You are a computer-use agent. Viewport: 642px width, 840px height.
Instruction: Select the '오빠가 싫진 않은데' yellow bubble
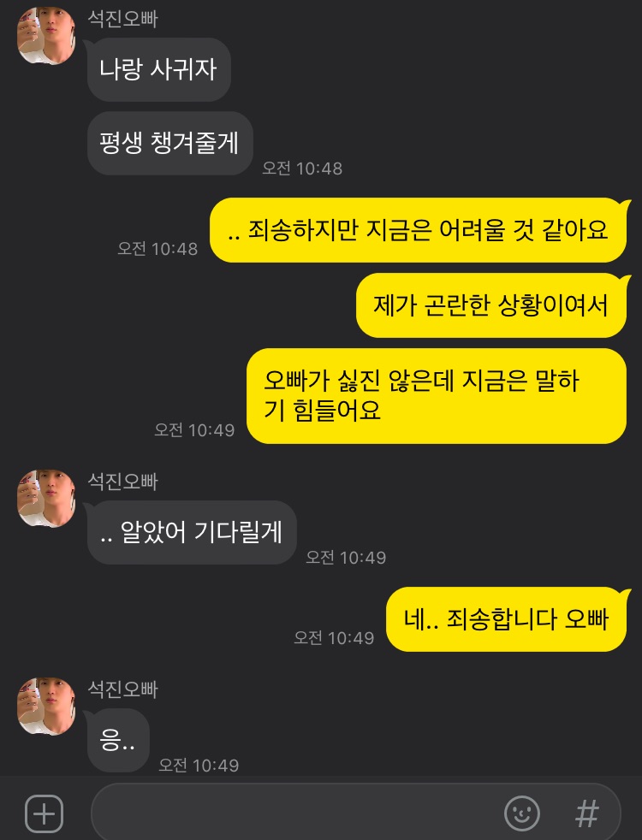point(437,396)
